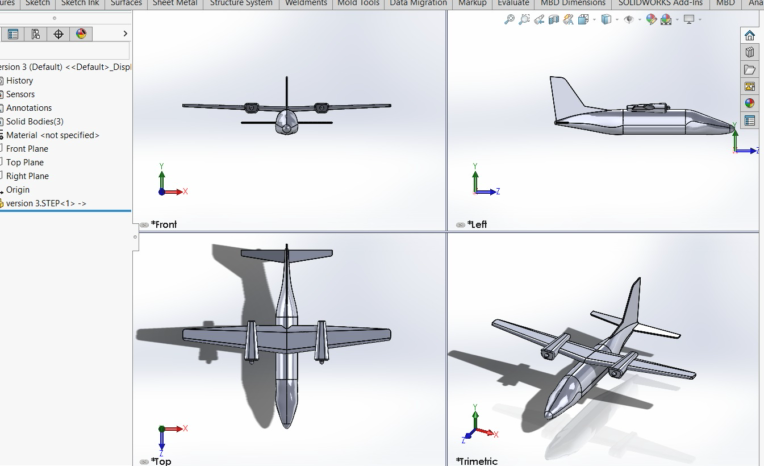Screen dimensions: 764x466
Task: Switch to the DimXpertManager tab
Action: (x=58, y=34)
